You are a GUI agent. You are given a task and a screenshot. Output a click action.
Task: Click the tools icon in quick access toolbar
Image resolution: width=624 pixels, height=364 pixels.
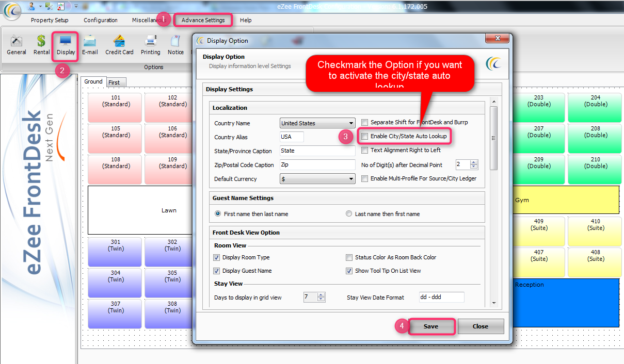tap(49, 6)
